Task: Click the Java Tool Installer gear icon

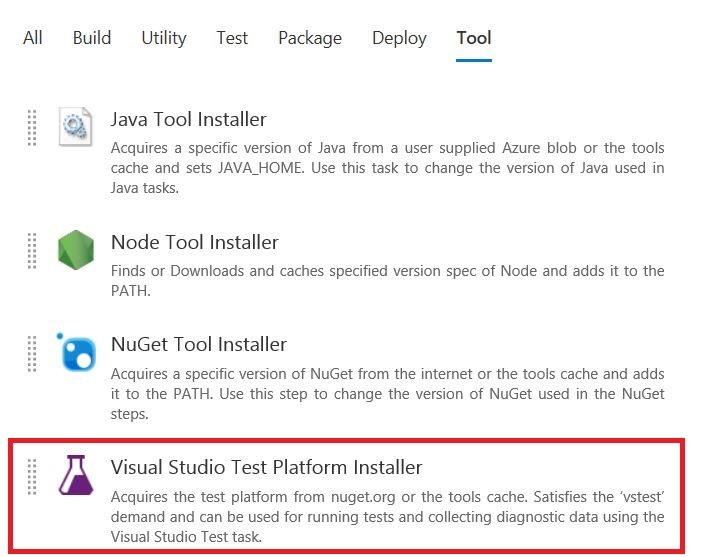Action: [76, 126]
